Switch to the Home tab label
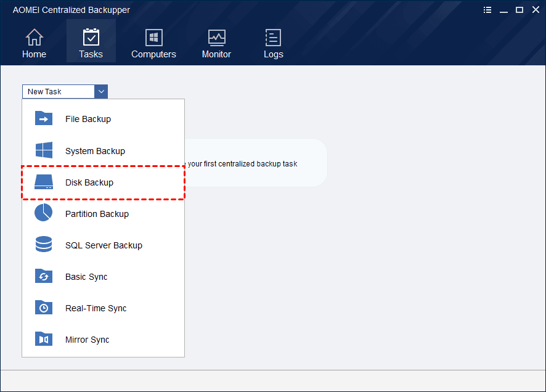 34,54
